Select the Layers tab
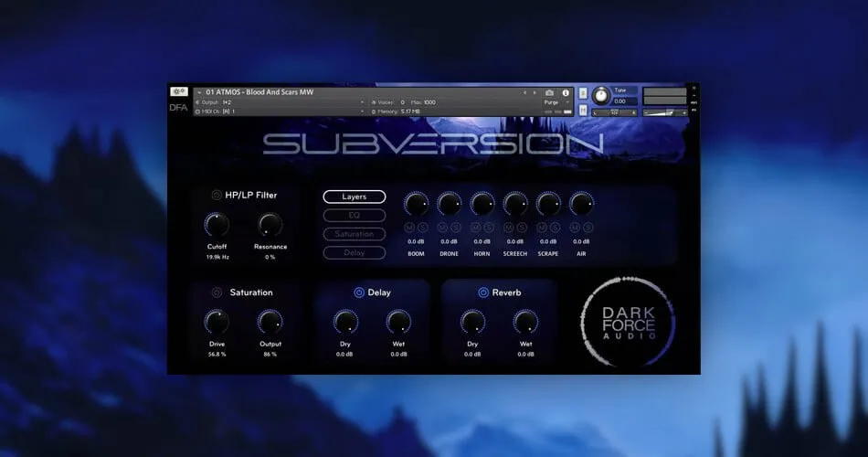 pyautogui.click(x=355, y=197)
